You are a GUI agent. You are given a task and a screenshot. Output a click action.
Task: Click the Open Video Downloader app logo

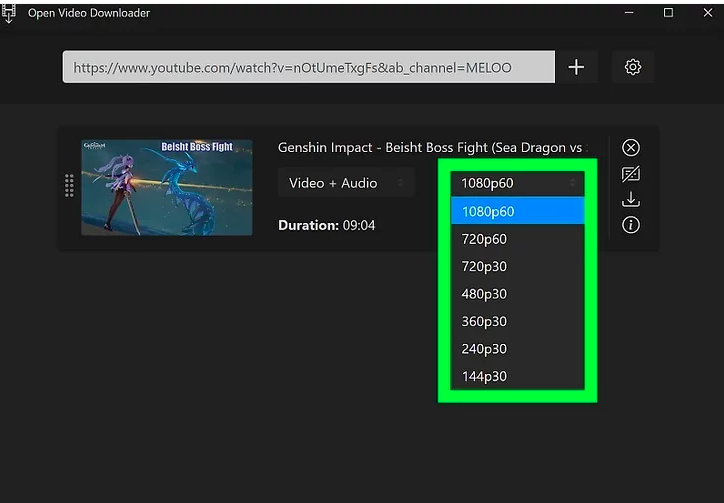pos(8,13)
